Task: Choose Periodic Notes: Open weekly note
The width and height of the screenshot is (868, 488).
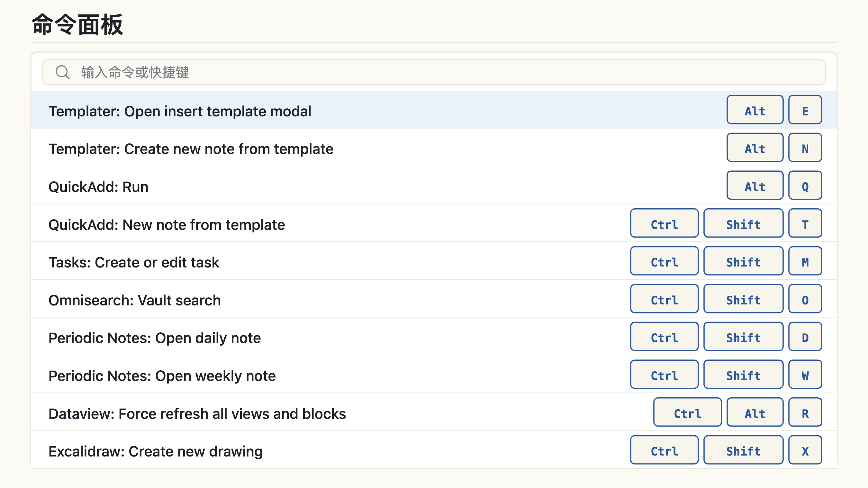Action: pyautogui.click(x=434, y=374)
